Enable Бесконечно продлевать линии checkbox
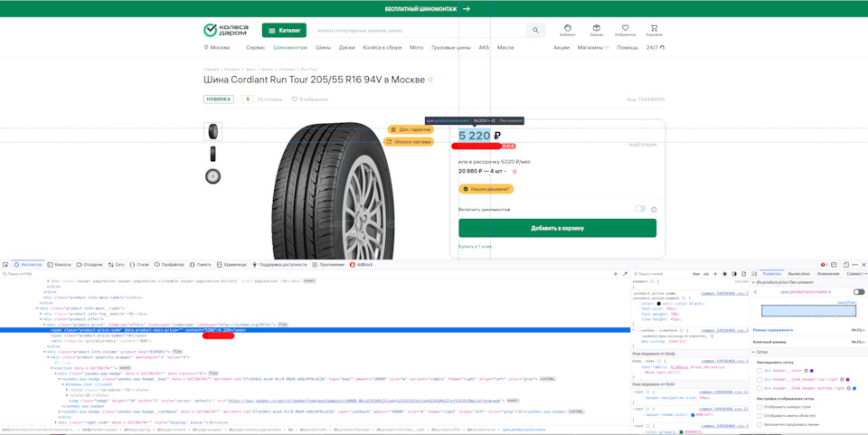Image resolution: width=868 pixels, height=435 pixels. point(759,424)
